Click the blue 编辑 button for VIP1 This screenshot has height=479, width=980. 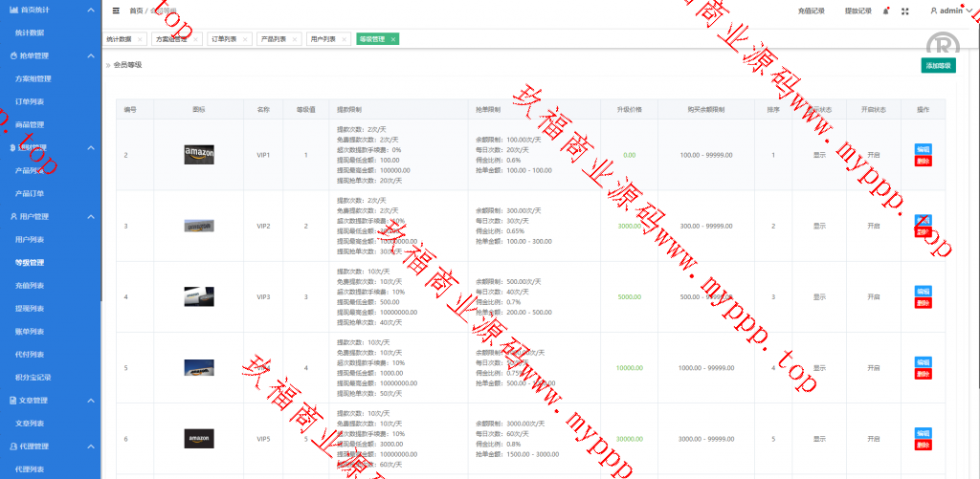click(x=923, y=149)
